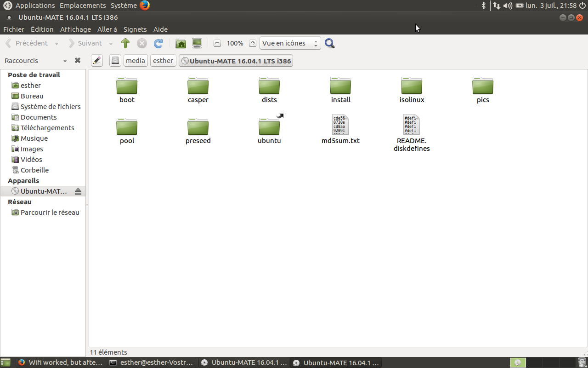
Task: Select the pics folder
Action: pos(483,90)
